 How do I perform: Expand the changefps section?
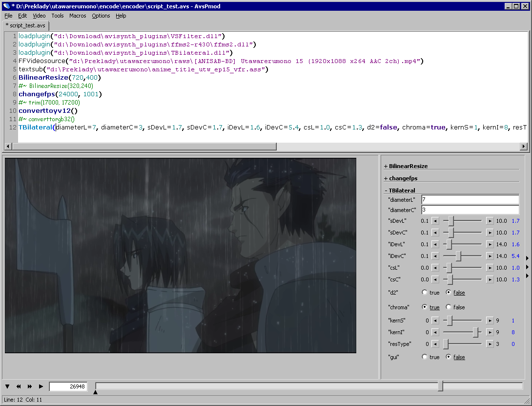401,178
